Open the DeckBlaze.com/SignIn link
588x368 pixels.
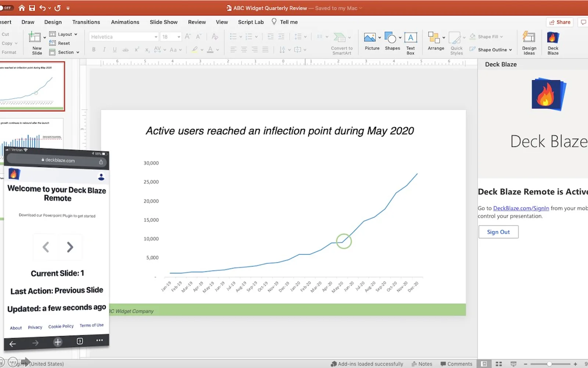(x=521, y=208)
